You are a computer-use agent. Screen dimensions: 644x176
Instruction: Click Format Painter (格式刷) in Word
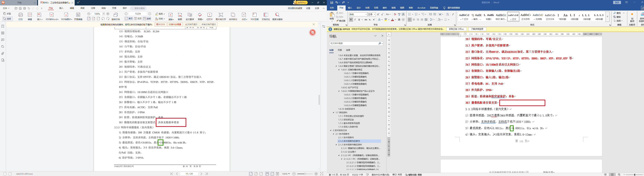tap(340, 21)
